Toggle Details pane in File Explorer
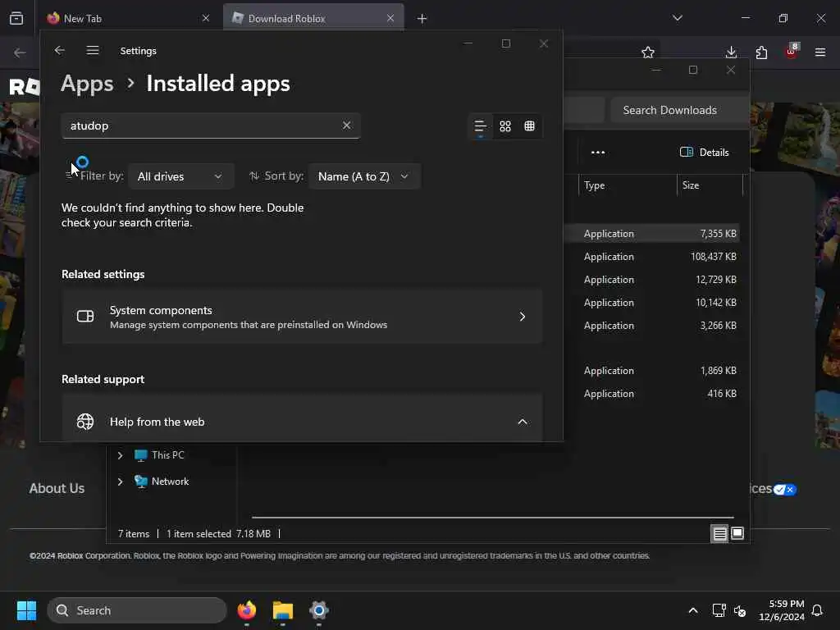Image resolution: width=840 pixels, height=630 pixels. [x=705, y=152]
